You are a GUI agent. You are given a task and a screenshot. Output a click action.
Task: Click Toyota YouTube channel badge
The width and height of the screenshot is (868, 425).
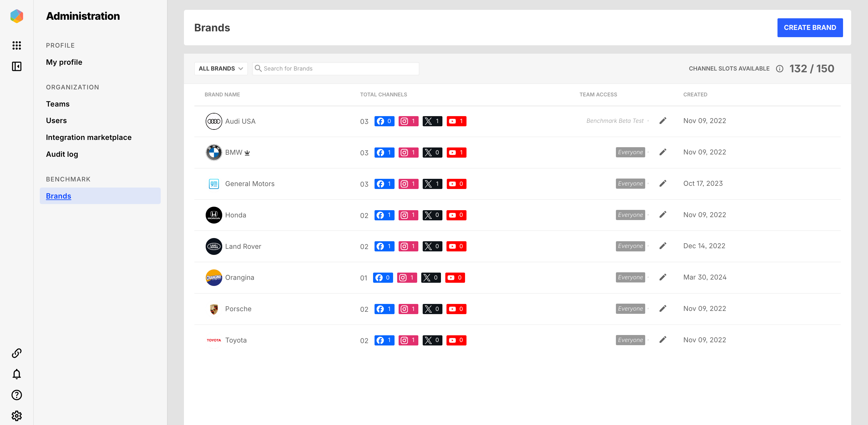click(x=456, y=340)
